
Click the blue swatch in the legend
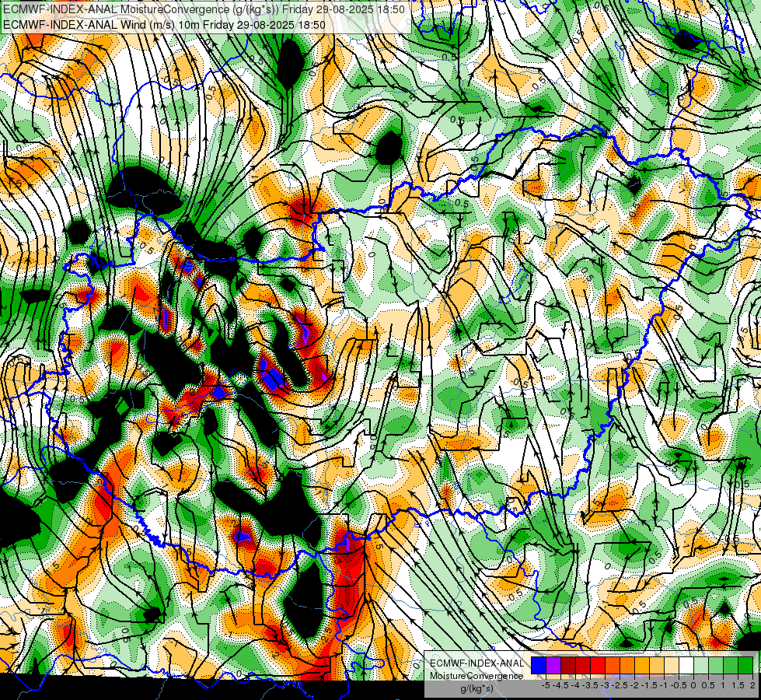[x=539, y=666]
